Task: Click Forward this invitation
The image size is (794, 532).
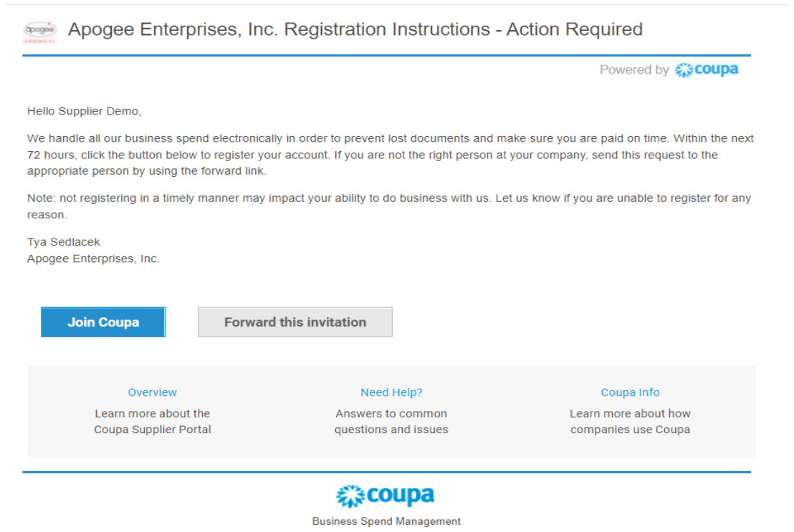Action: tap(295, 322)
